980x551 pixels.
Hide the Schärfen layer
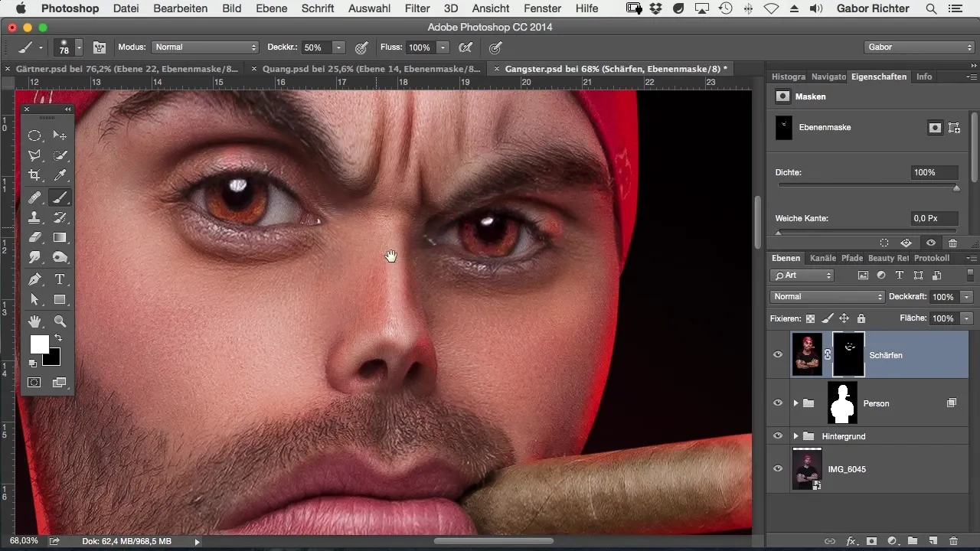[x=778, y=354]
